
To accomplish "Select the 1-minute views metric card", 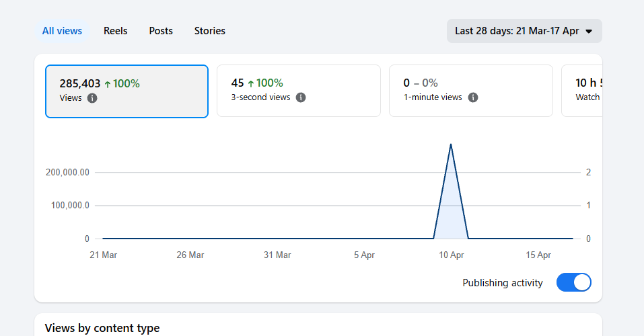I will pos(470,91).
